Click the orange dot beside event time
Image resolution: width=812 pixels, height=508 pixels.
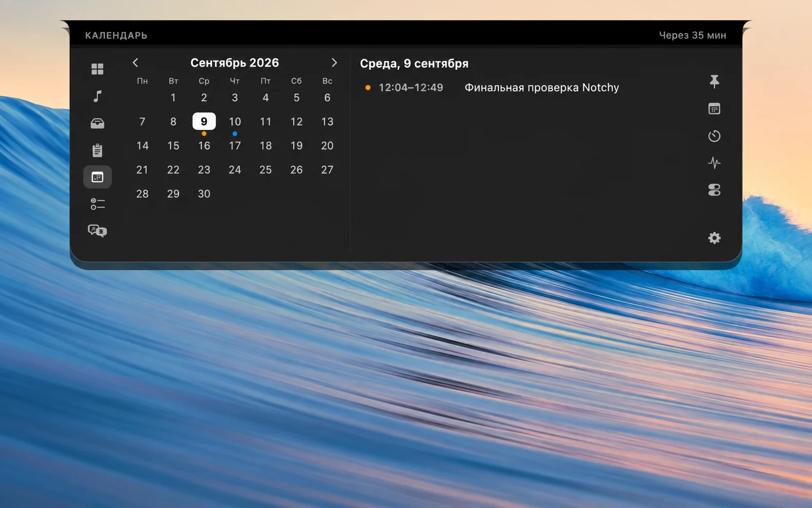tap(368, 88)
